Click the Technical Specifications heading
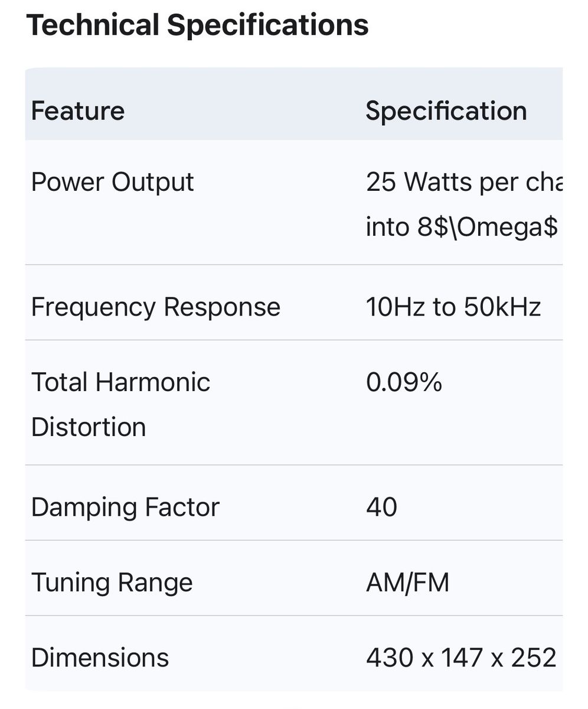The image size is (588, 709). tap(197, 25)
